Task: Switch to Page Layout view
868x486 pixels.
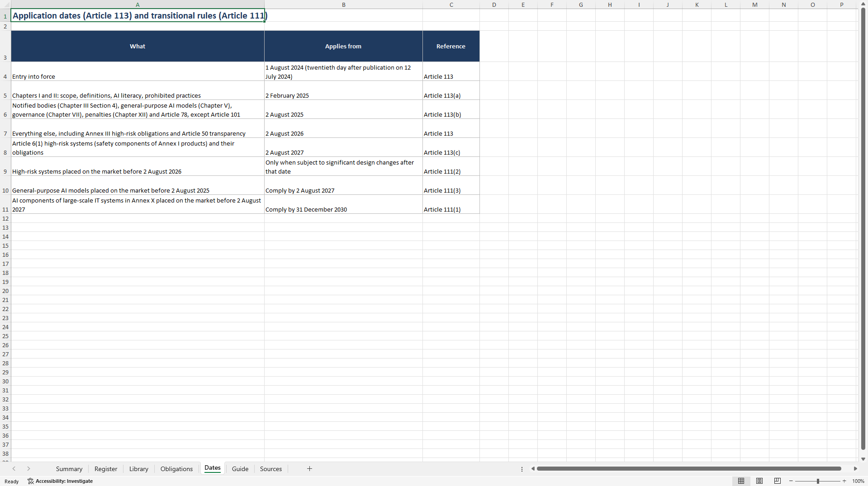Action: [759, 481]
